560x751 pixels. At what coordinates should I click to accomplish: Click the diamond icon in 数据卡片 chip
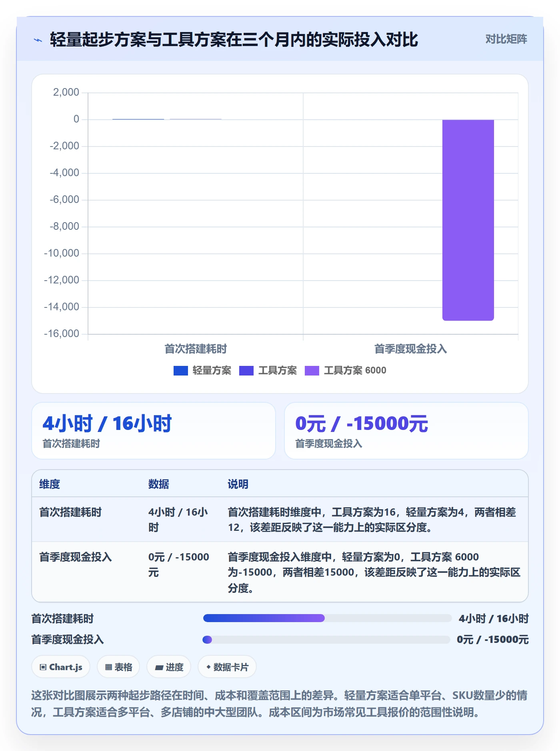[x=208, y=667]
